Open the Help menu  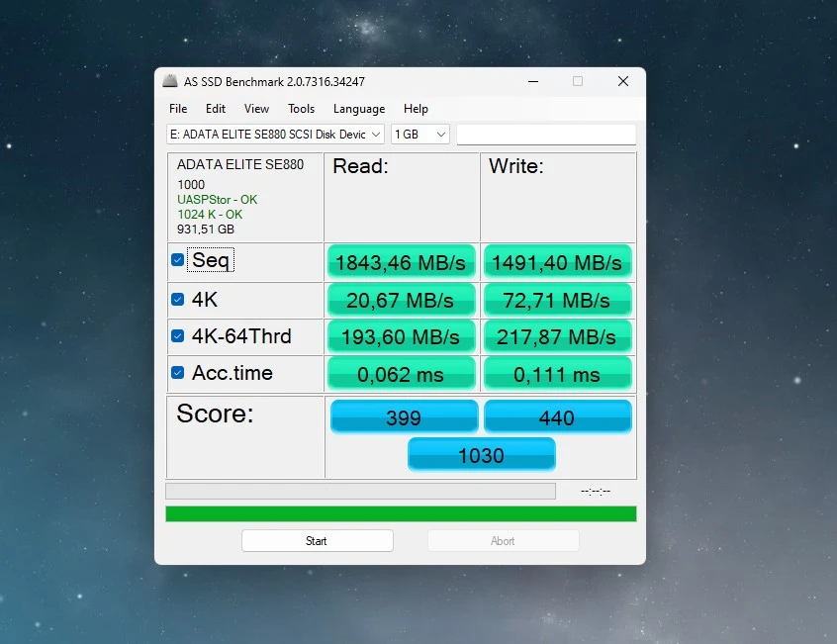(416, 109)
